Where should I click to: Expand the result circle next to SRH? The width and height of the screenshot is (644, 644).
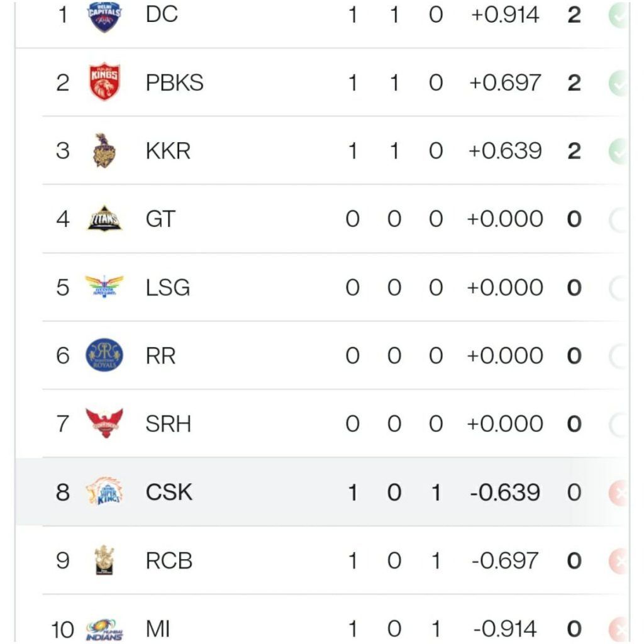click(x=620, y=424)
